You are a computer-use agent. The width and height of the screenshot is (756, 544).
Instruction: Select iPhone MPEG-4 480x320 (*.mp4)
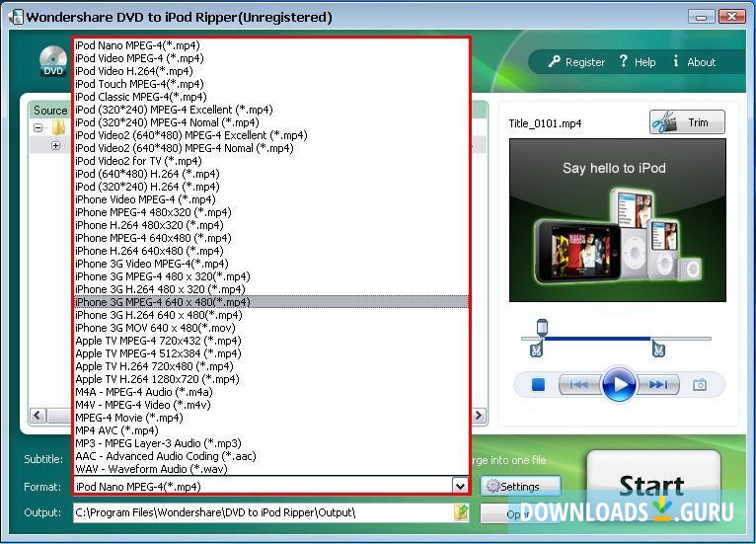[x=271, y=212]
